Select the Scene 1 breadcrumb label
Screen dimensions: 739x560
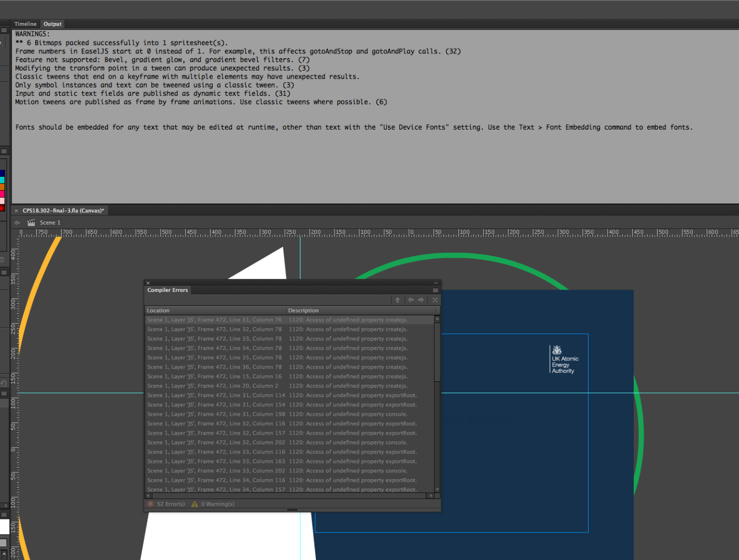pos(50,222)
